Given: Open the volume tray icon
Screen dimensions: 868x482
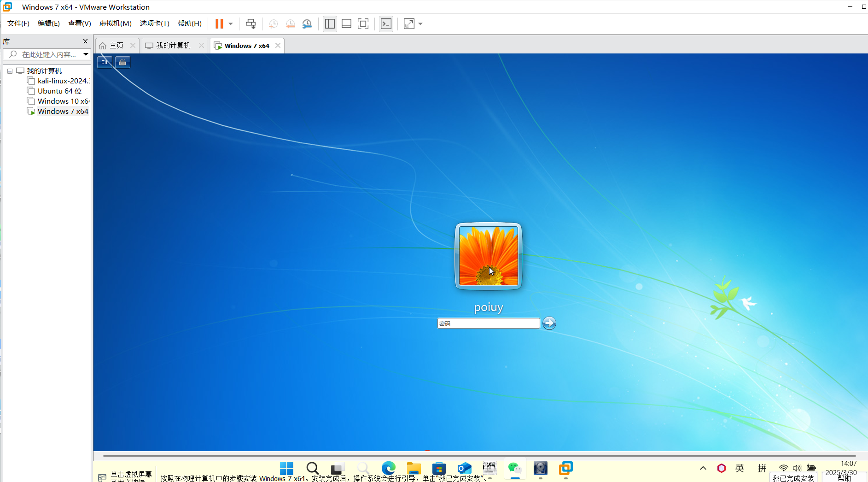Looking at the screenshot, I should 797,468.
